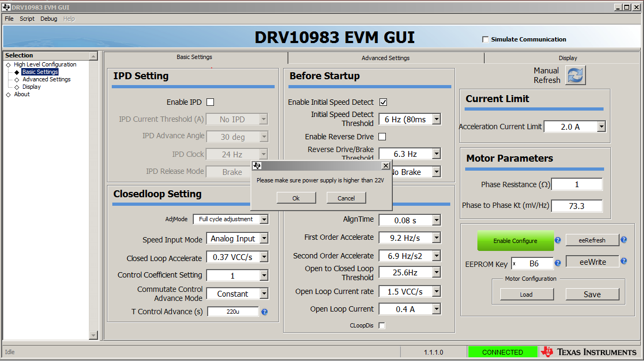The width and height of the screenshot is (644, 361).
Task: Open Initial Speed Detect Threshold dropdown
Action: [436, 119]
